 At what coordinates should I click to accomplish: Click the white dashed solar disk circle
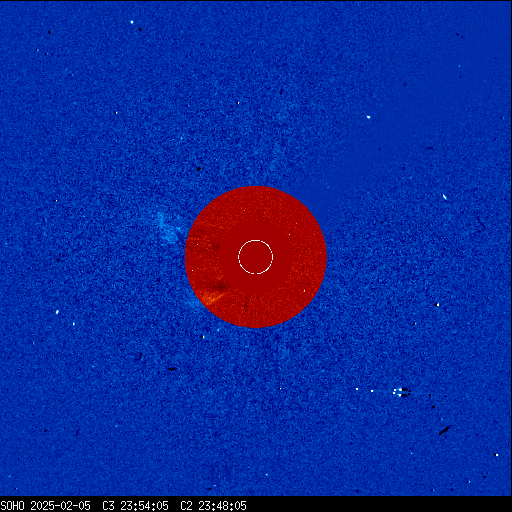tap(256, 257)
